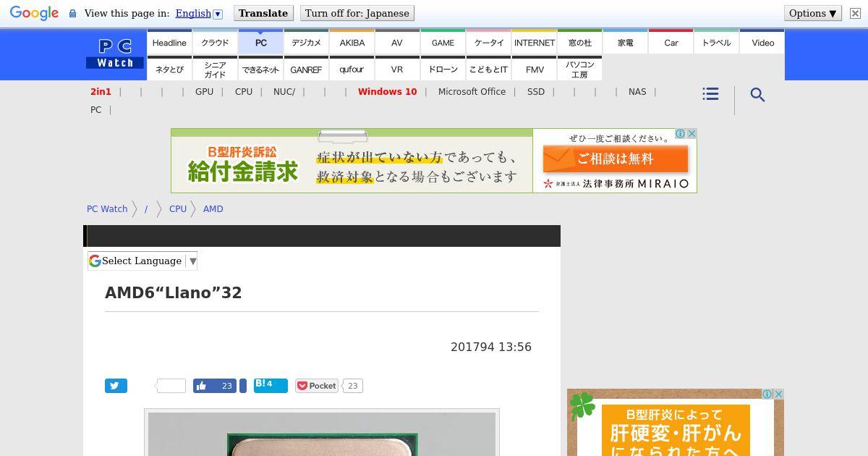Open the Headline tab
The height and width of the screenshot is (456, 868).
[x=169, y=43]
